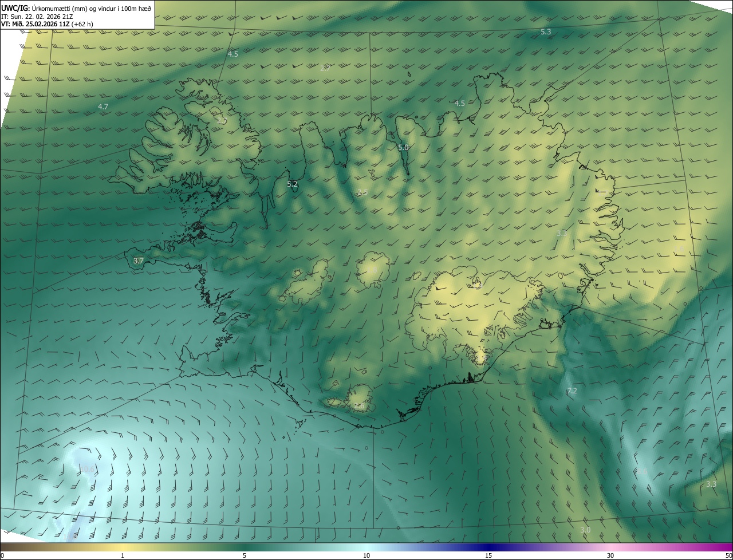Select the initial time line 'IT: Sun. 22. 02. 2026 21Z'
The width and height of the screenshot is (733, 560).
click(37, 16)
